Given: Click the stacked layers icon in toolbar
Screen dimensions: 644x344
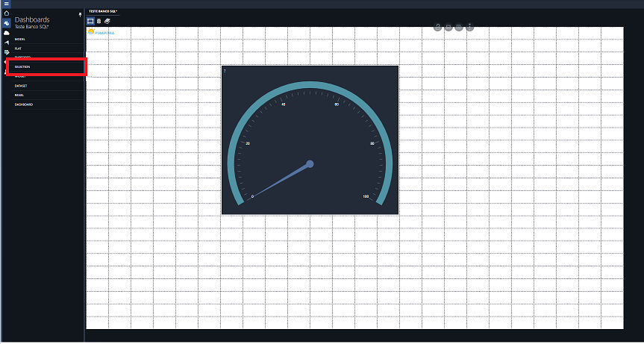Looking at the screenshot, I should click(x=107, y=21).
